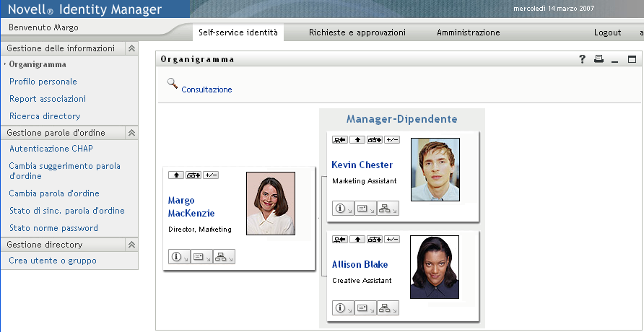Screen dimensions: 644x332
Task: Open Report associazioni in the sidebar
Action: point(48,99)
